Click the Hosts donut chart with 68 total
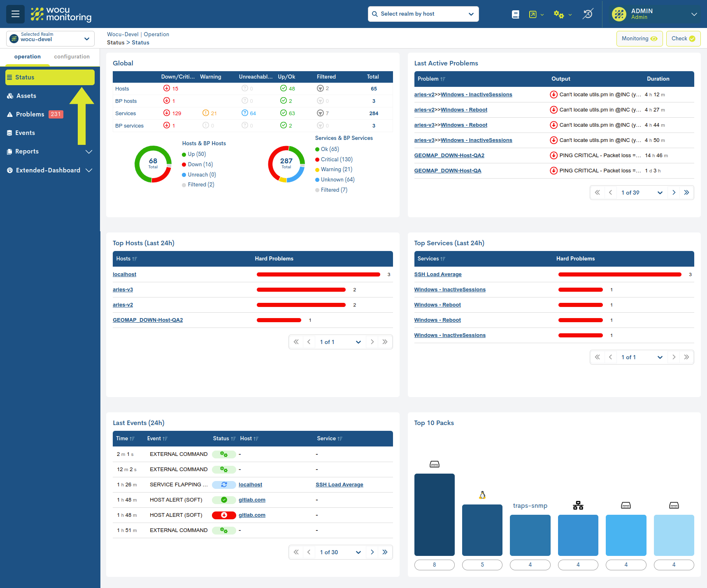This screenshot has width=707, height=588. pyautogui.click(x=153, y=164)
